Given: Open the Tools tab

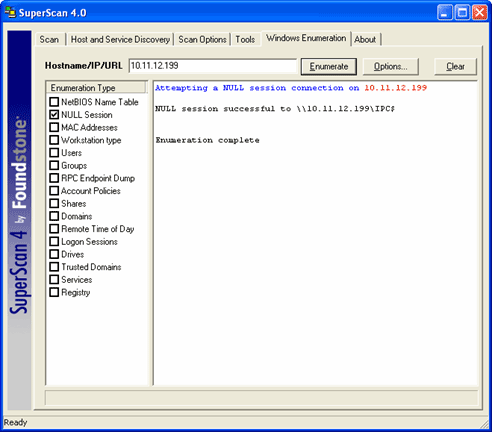Looking at the screenshot, I should click(245, 39).
